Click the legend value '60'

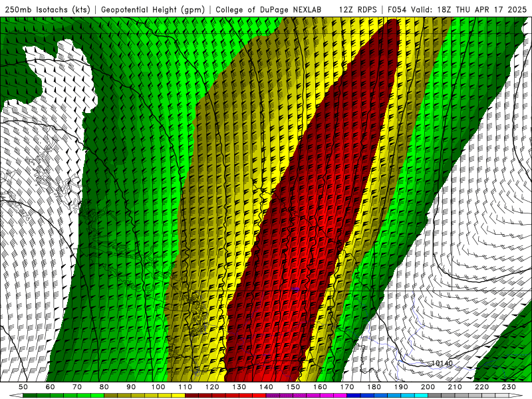(50, 387)
